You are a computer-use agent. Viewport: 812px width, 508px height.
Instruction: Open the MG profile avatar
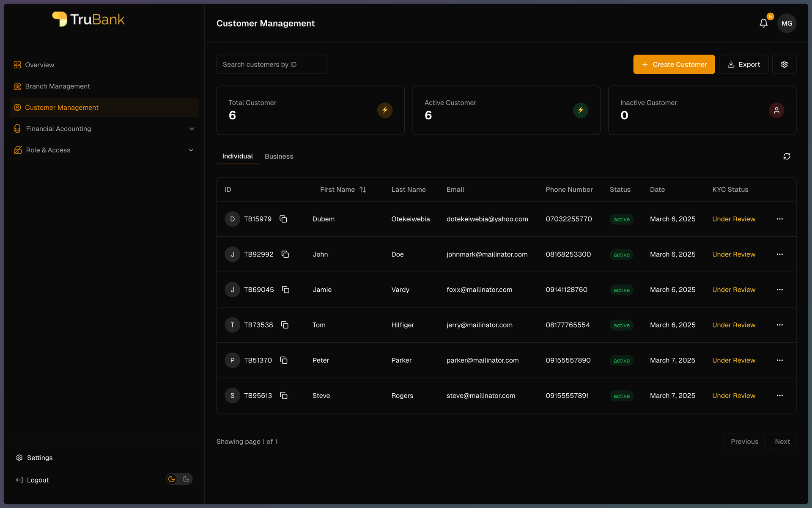(x=787, y=23)
